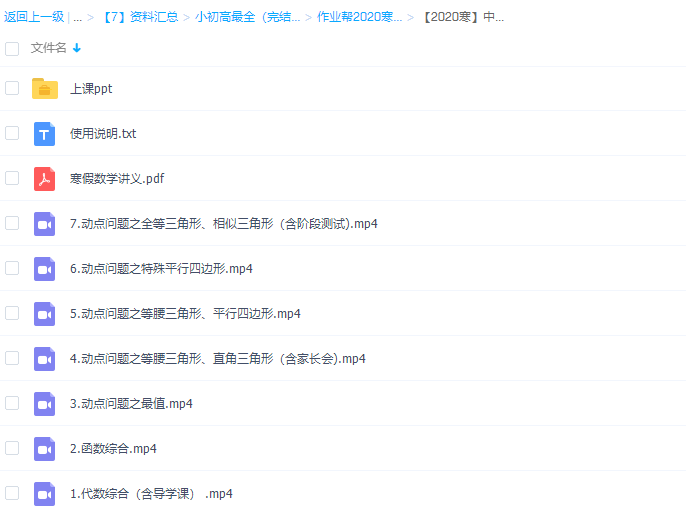Click the yellow folder icon for 上课ppt
Viewport: 686px width, 514px height.
click(x=44, y=88)
